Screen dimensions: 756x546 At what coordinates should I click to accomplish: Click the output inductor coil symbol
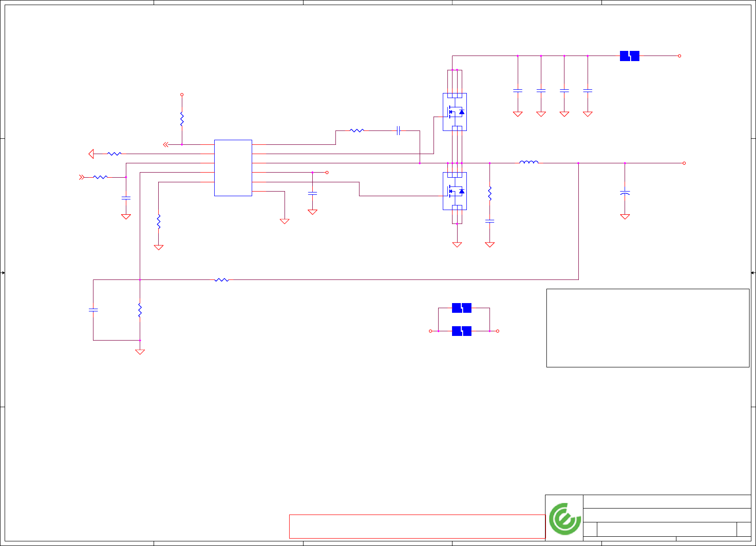[x=529, y=162]
